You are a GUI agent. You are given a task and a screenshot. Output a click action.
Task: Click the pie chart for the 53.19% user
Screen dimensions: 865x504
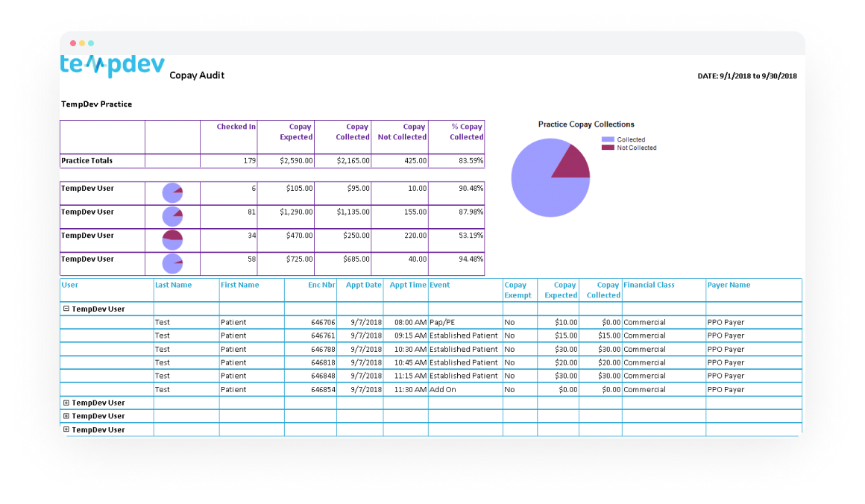point(172,239)
